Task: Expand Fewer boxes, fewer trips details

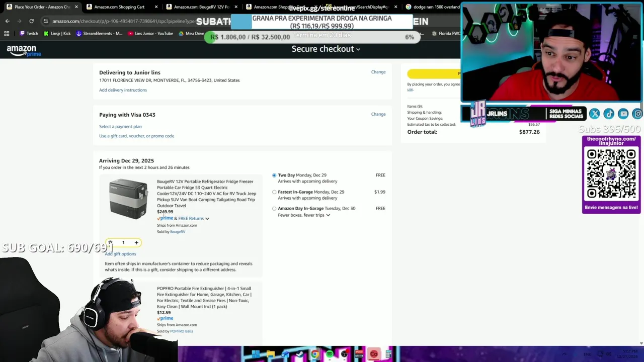Action: click(x=328, y=215)
